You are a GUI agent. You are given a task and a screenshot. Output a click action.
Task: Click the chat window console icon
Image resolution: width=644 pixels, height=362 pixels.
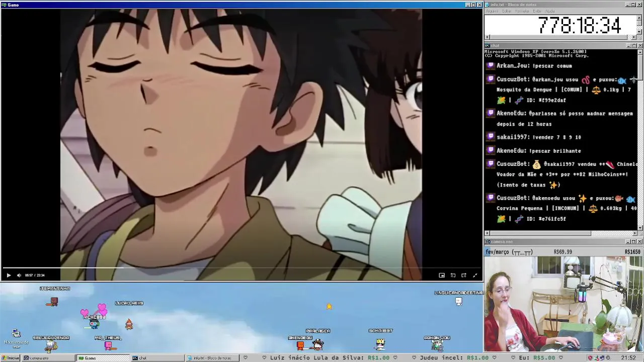pos(488,46)
